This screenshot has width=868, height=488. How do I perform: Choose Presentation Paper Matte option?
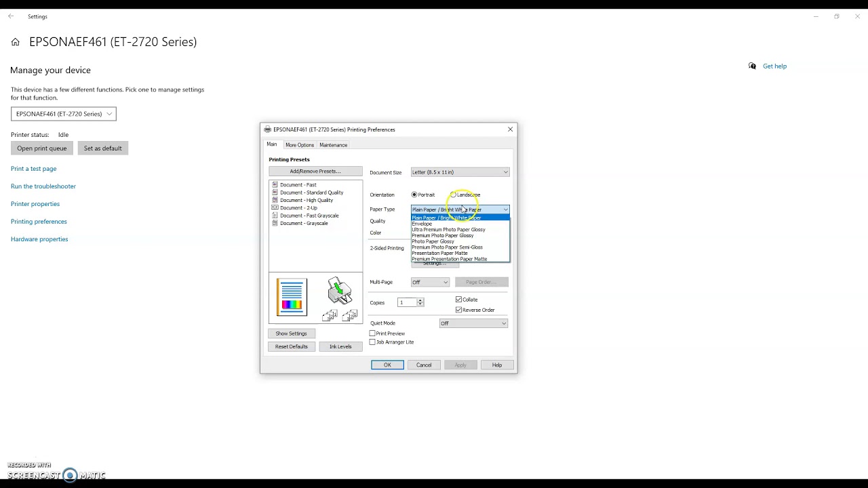tap(460, 253)
